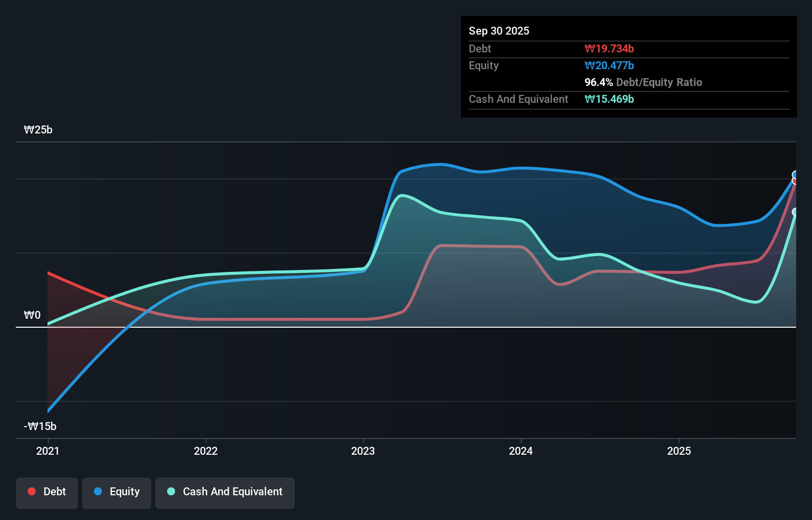The height and width of the screenshot is (520, 812).
Task: Select the Equity endpoint marker on the chart
Action: pyautogui.click(x=795, y=174)
